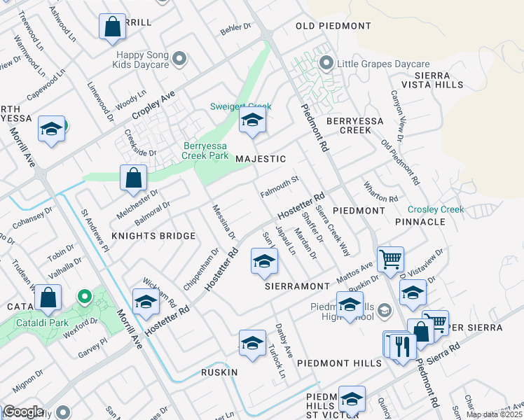Screen dimensions: 524x420
Task: Select the Mattos Ave road label
Action: coord(354,272)
